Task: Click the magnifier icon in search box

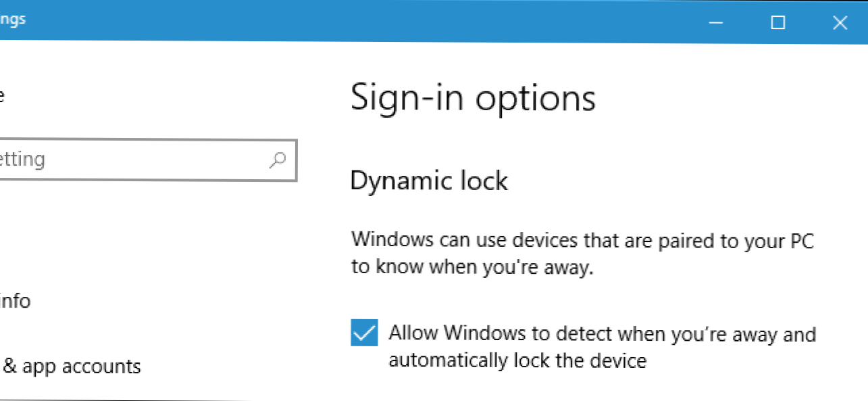Action: click(277, 160)
